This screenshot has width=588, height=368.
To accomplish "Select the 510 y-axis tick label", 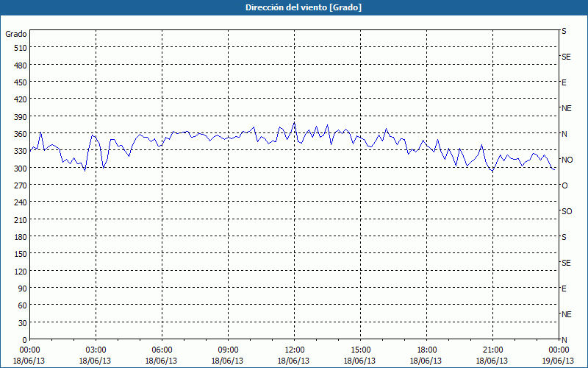I will [x=21, y=48].
